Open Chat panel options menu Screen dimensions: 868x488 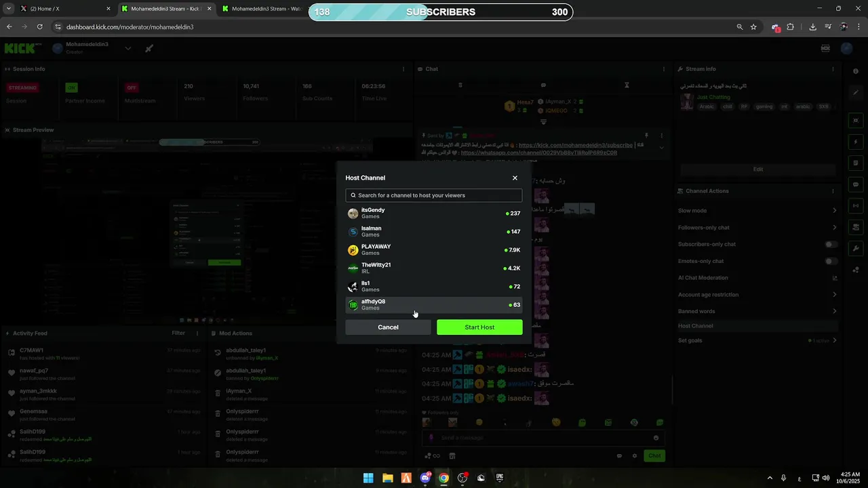(664, 69)
